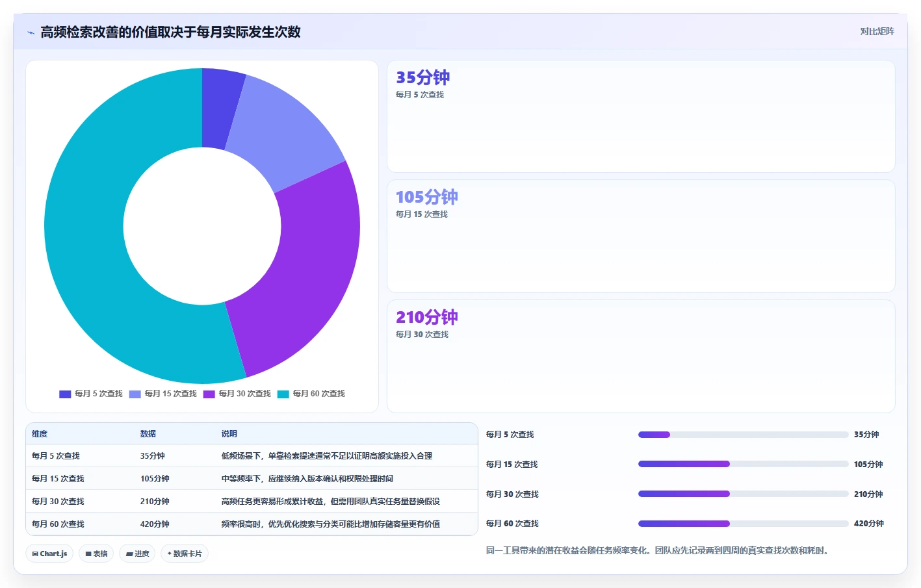Click table cell 每月 5 次查找

[x=56, y=456]
